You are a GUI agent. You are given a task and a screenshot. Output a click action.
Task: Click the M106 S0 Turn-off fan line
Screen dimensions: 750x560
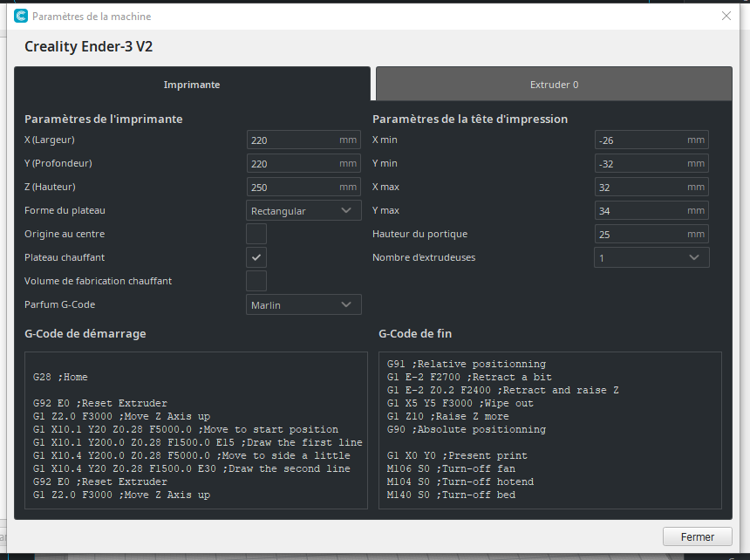click(451, 468)
